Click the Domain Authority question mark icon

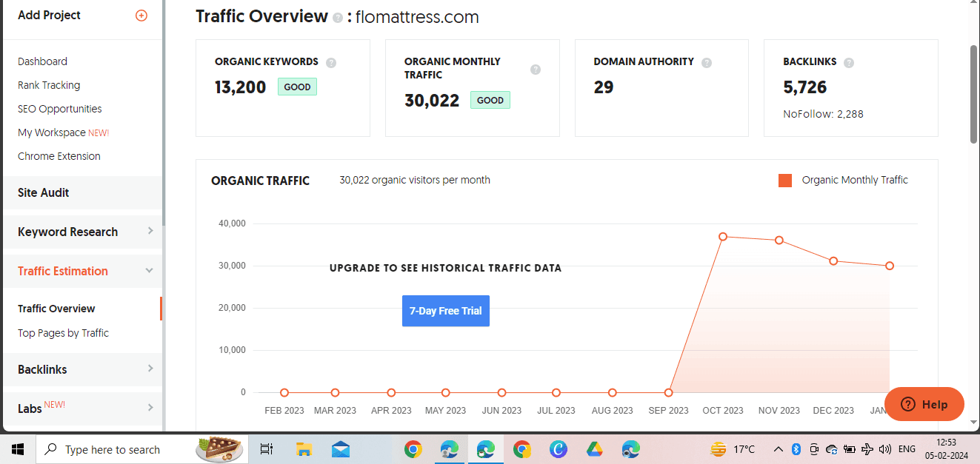tap(706, 62)
